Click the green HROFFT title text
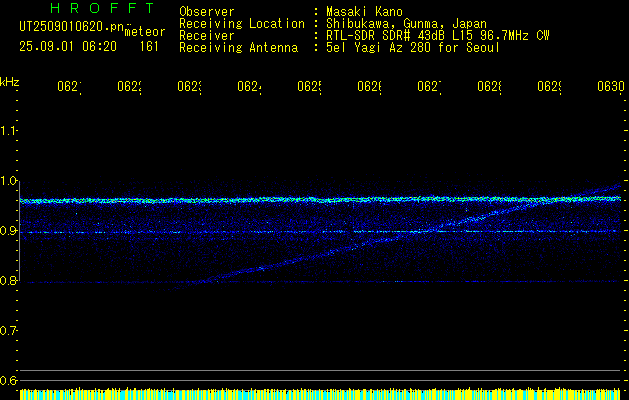Image resolution: width=629 pixels, height=400 pixels. coord(102,8)
